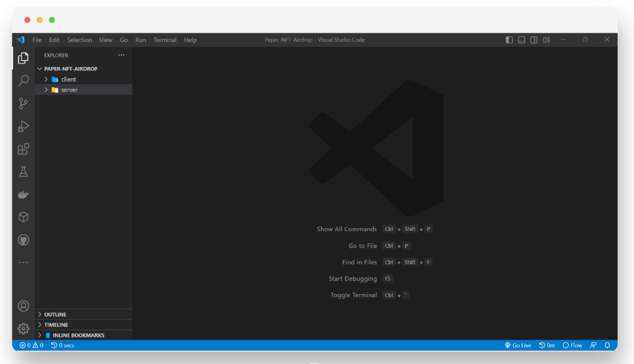Click the VS Code logo icon in title bar
This screenshot has width=634, height=364.
pos(20,40)
